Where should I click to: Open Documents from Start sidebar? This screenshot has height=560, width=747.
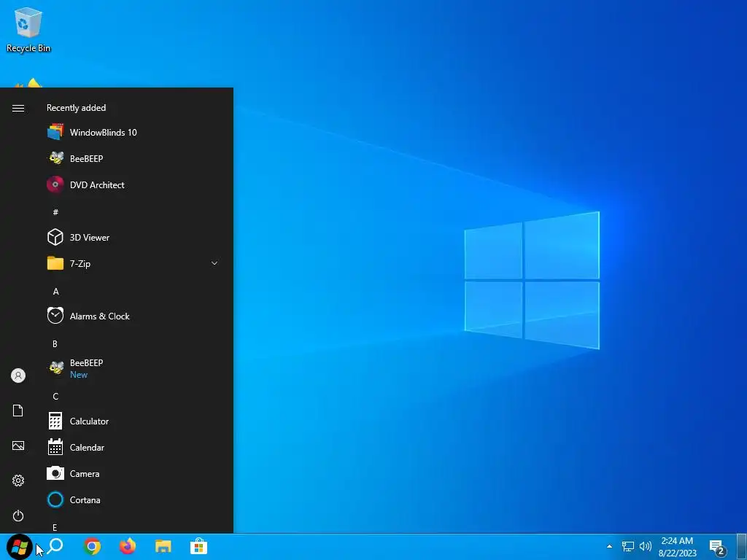tap(18, 411)
